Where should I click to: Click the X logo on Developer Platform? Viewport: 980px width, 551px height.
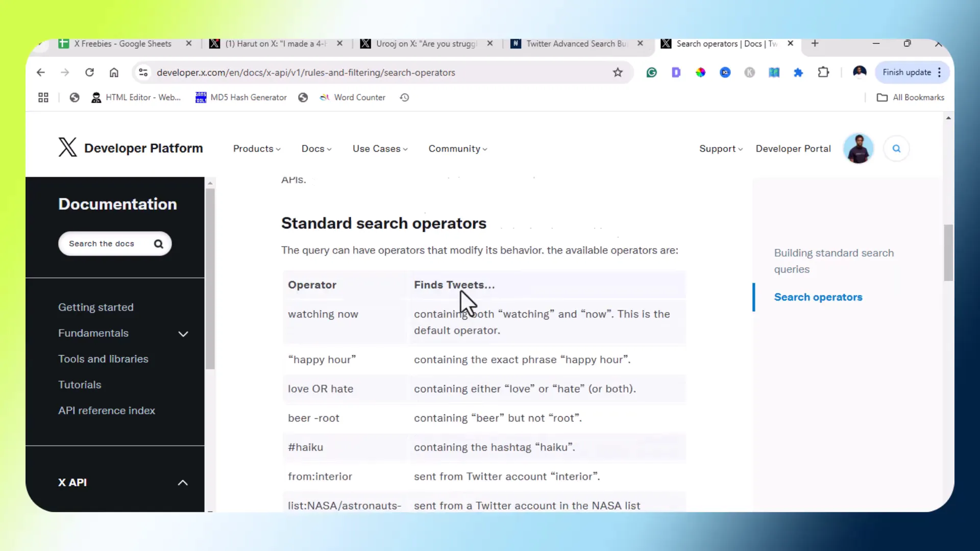click(67, 147)
